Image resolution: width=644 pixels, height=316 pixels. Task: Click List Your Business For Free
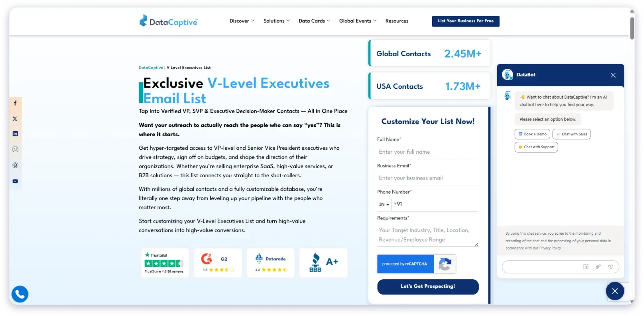(x=465, y=21)
